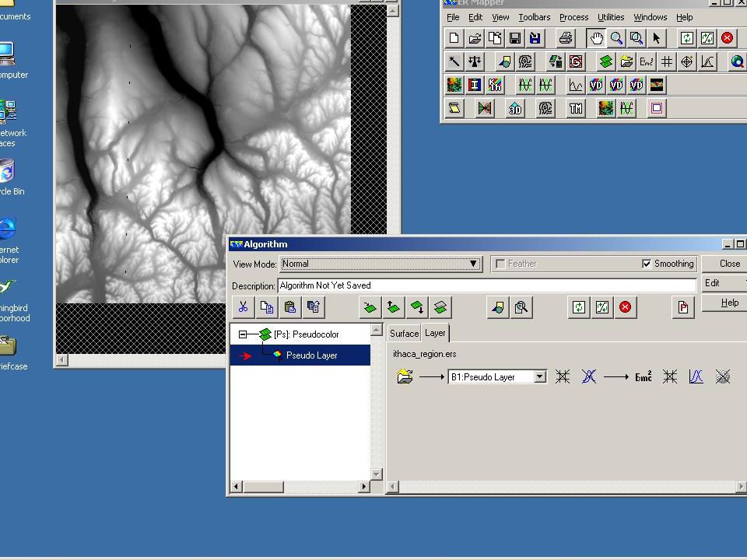The width and height of the screenshot is (747, 560).
Task: Select the Pseudo Layer tree item
Action: click(x=311, y=355)
